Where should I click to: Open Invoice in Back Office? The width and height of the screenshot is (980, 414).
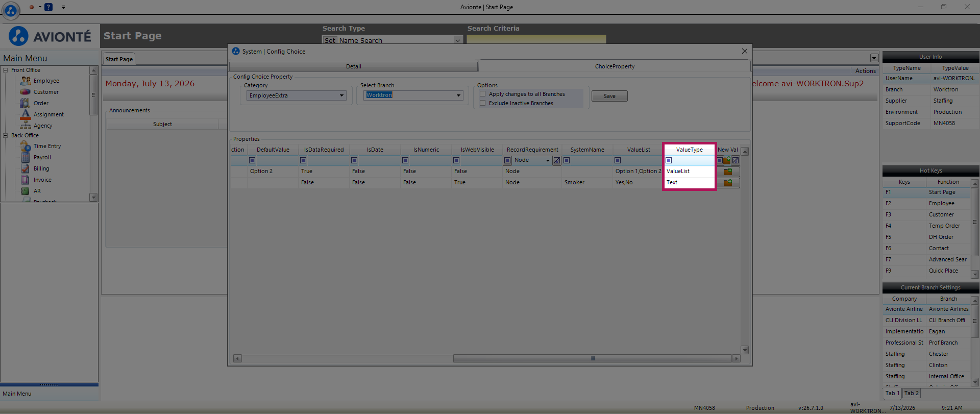42,180
